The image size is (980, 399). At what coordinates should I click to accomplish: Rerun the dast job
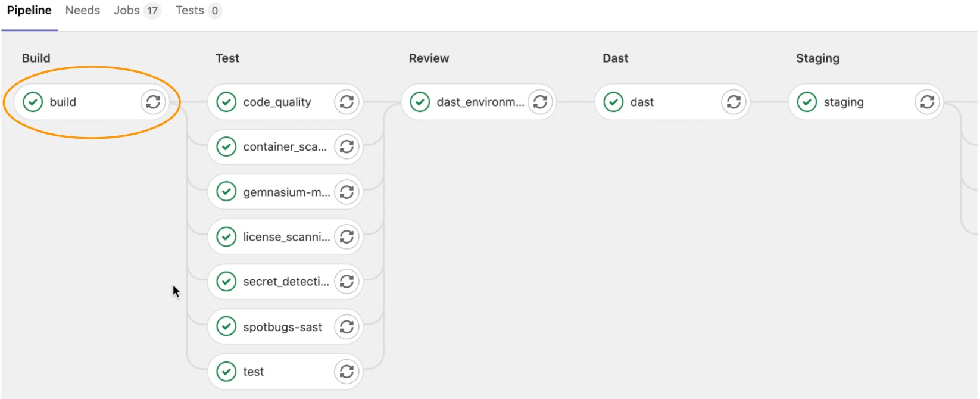[734, 102]
